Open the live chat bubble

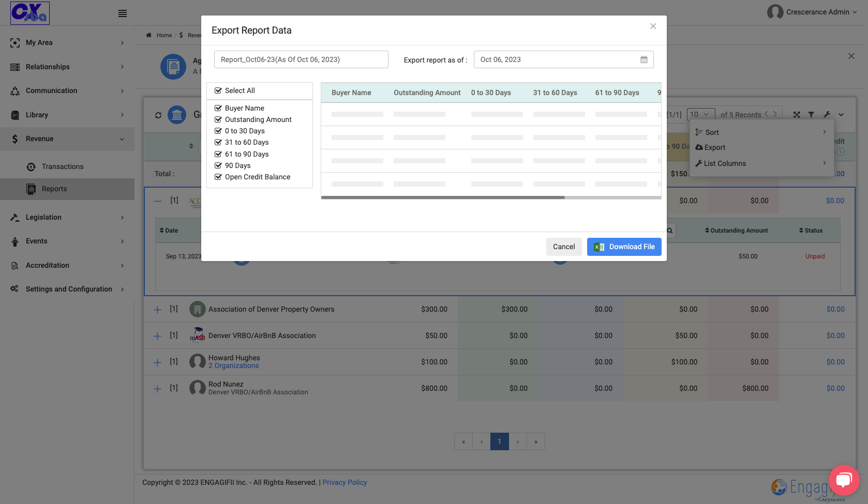(844, 480)
